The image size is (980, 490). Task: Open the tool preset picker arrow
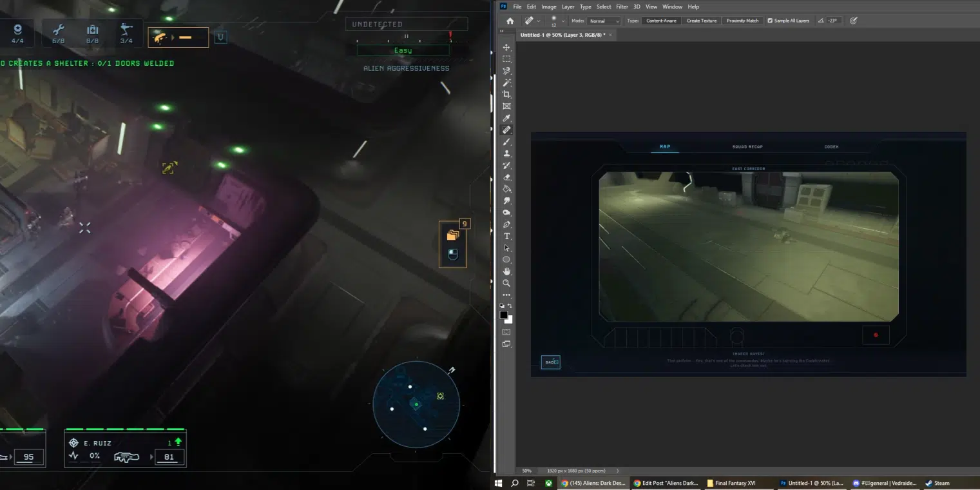pyautogui.click(x=539, y=21)
